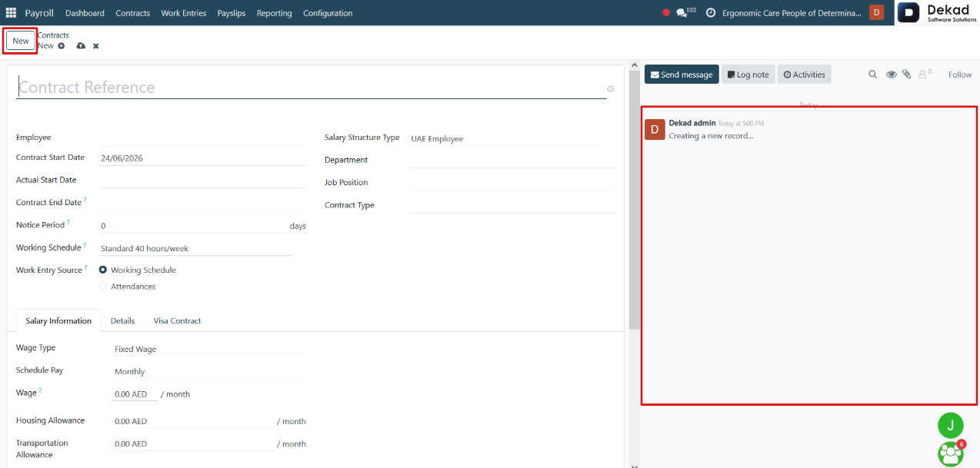The height and width of the screenshot is (468, 980).
Task: Click the Actual Start Date field
Action: point(202,180)
